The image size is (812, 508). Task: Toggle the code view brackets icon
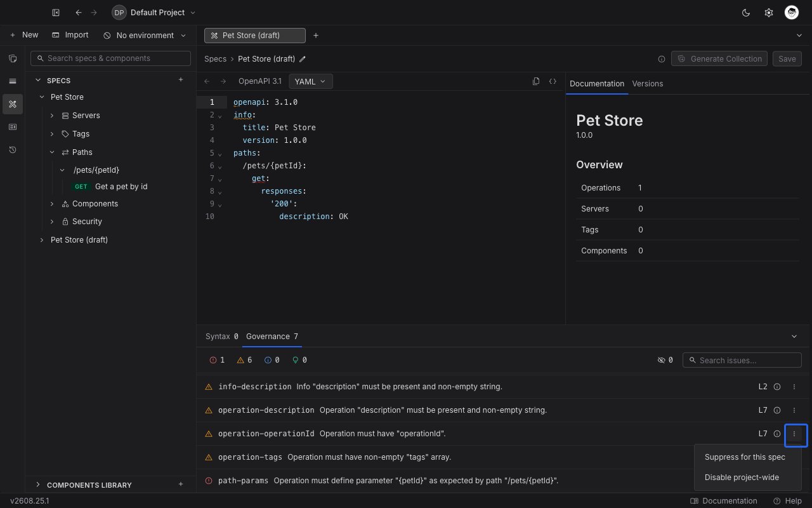[553, 81]
